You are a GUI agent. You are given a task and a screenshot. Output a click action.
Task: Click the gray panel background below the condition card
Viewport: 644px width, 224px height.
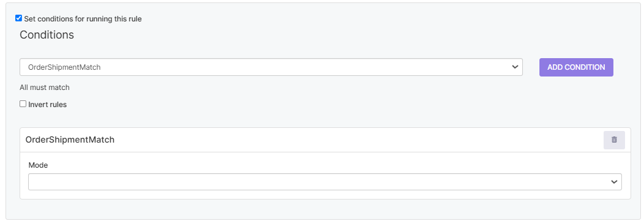(x=325, y=209)
